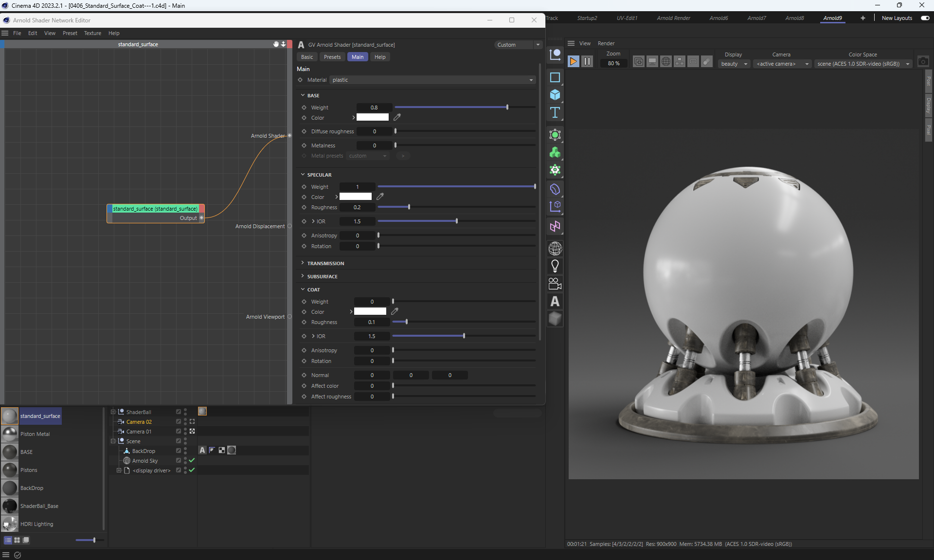
Task: Open the Material plastic dropdown
Action: [432, 80]
